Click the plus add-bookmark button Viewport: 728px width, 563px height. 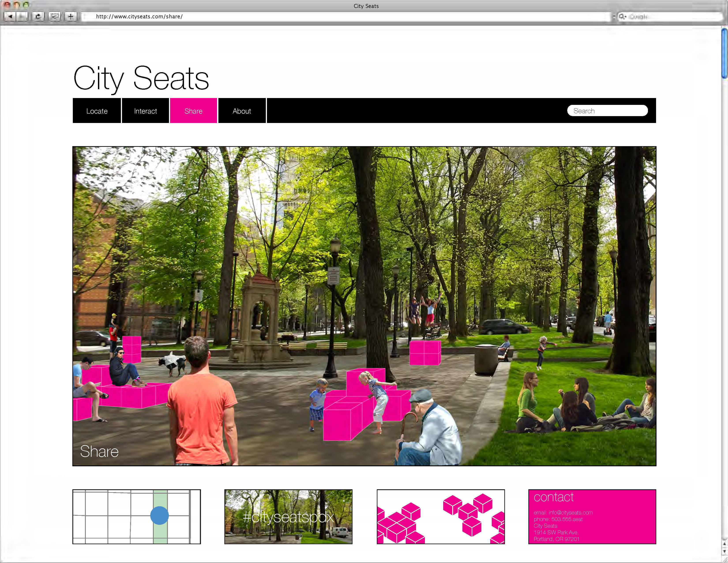coord(71,16)
